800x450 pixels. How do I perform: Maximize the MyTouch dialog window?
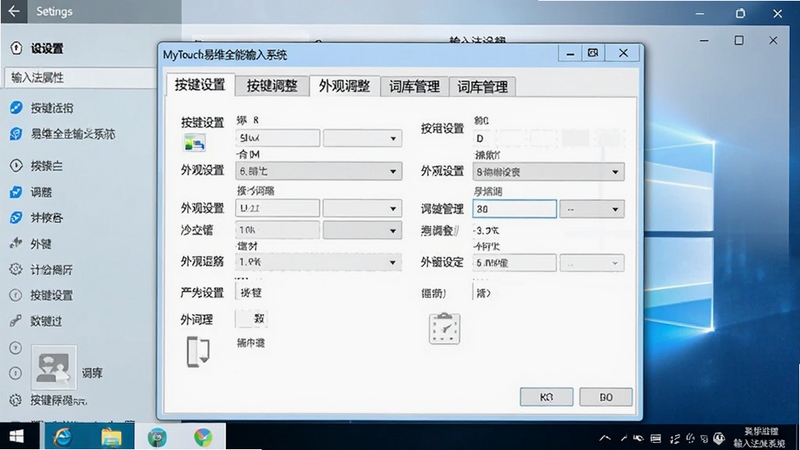tap(592, 53)
